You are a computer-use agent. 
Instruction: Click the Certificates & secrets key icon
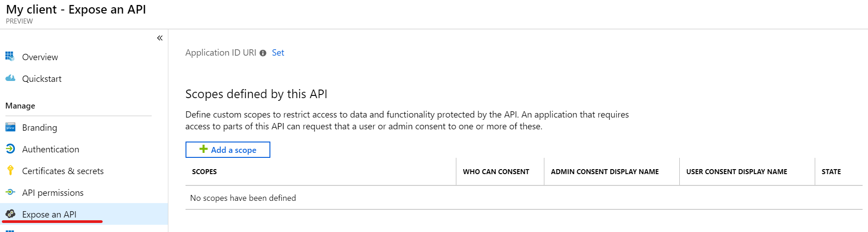point(10,170)
